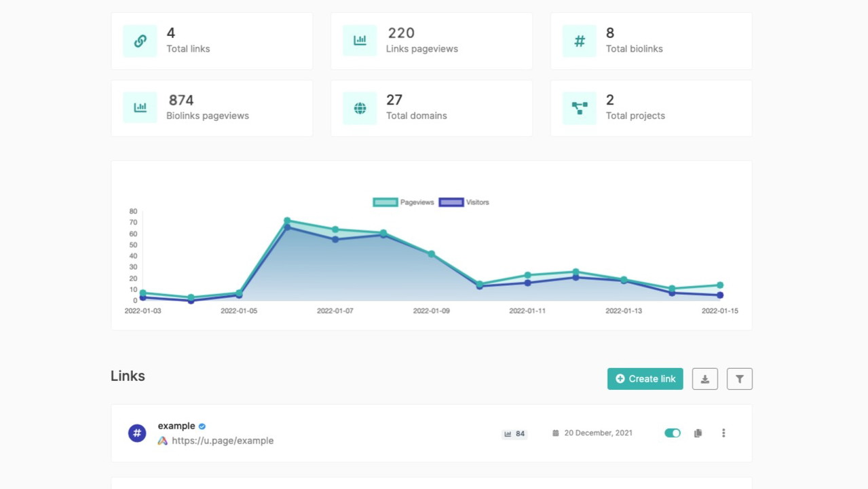Toggle Pageviews series in chart legend
This screenshot has height=489, width=868.
(x=404, y=202)
